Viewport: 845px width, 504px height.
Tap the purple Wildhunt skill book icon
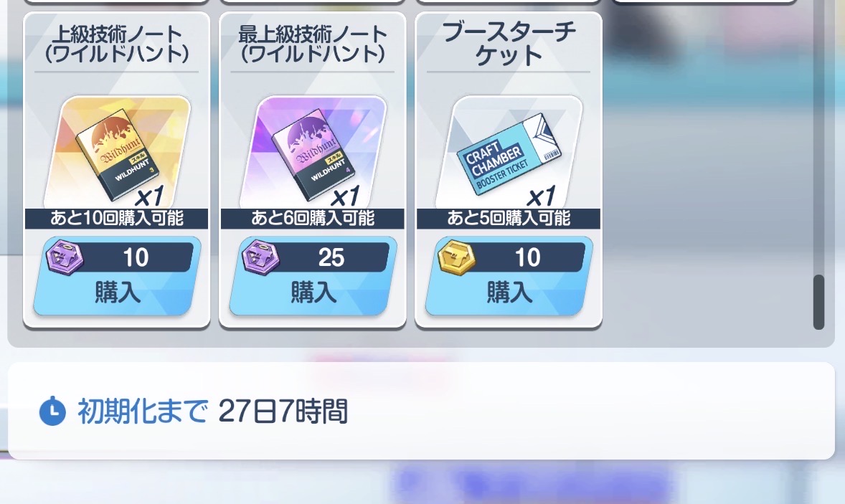313,152
